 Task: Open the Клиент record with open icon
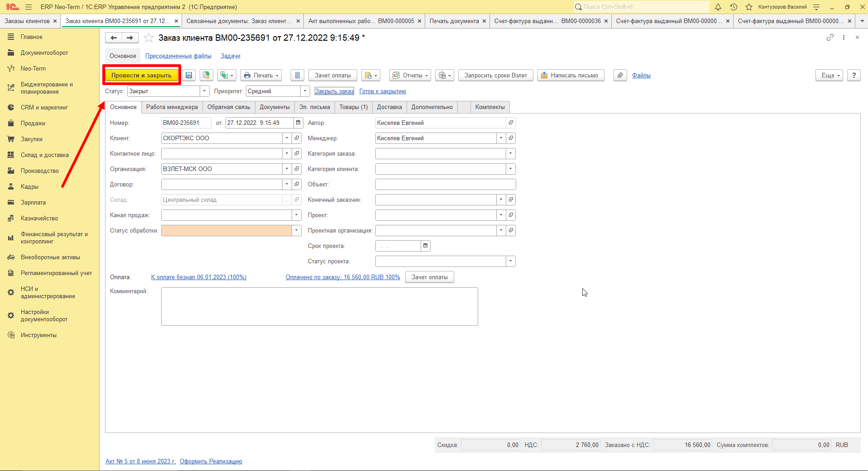click(x=297, y=138)
